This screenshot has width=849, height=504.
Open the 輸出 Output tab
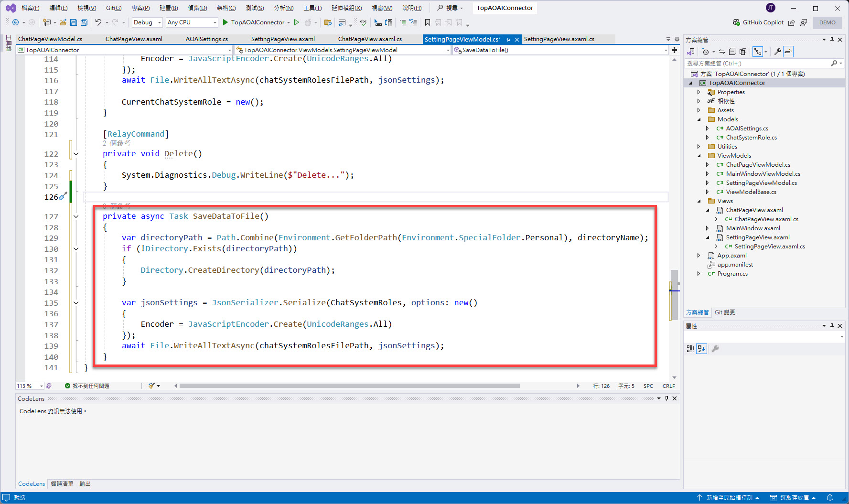[85, 484]
